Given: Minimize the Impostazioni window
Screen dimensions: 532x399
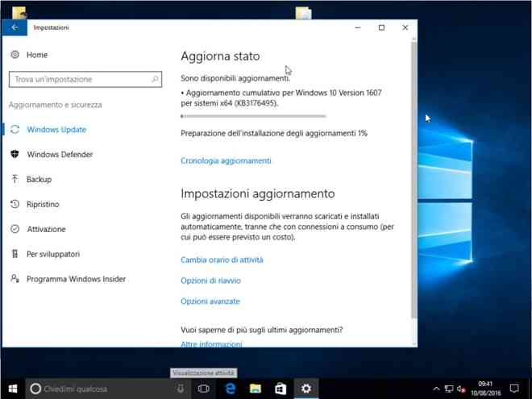Looking at the screenshot, I should coord(358,27).
